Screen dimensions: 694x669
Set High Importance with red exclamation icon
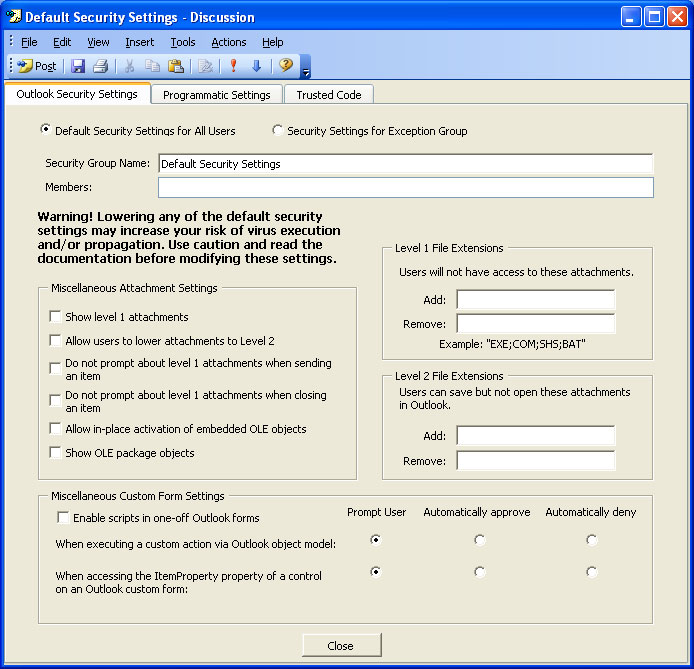[x=234, y=66]
